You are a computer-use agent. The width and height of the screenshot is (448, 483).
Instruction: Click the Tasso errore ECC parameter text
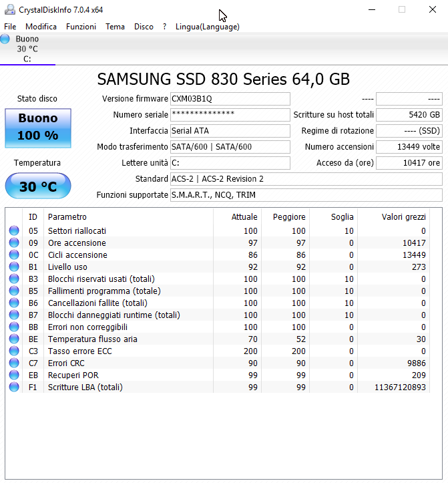click(x=79, y=351)
